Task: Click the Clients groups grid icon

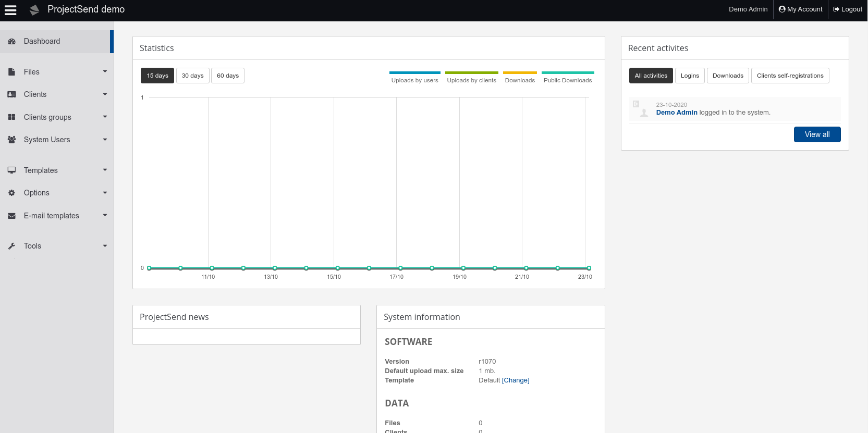Action: coord(11,117)
